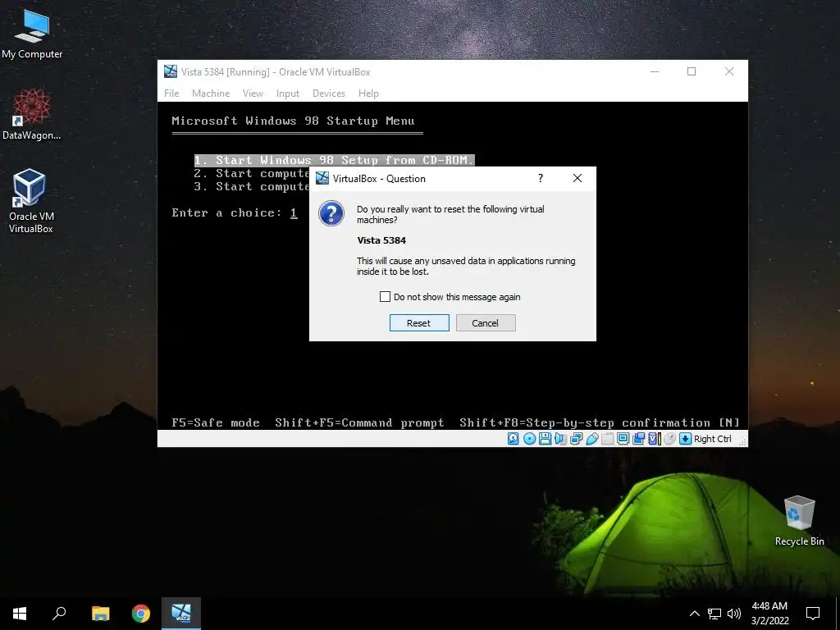Click the floppy disk indicator in status bar
840x630 pixels.
click(x=545, y=439)
